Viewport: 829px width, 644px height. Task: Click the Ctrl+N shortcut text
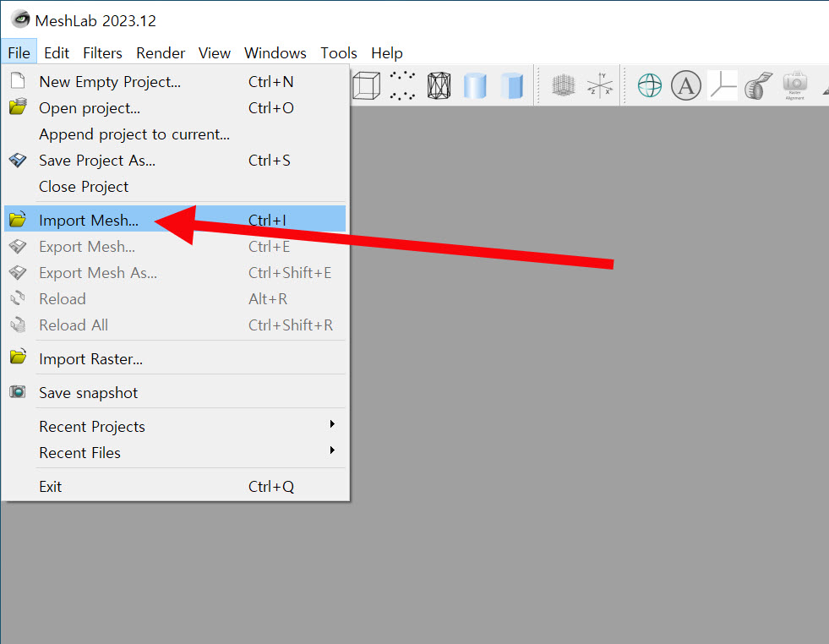270,82
